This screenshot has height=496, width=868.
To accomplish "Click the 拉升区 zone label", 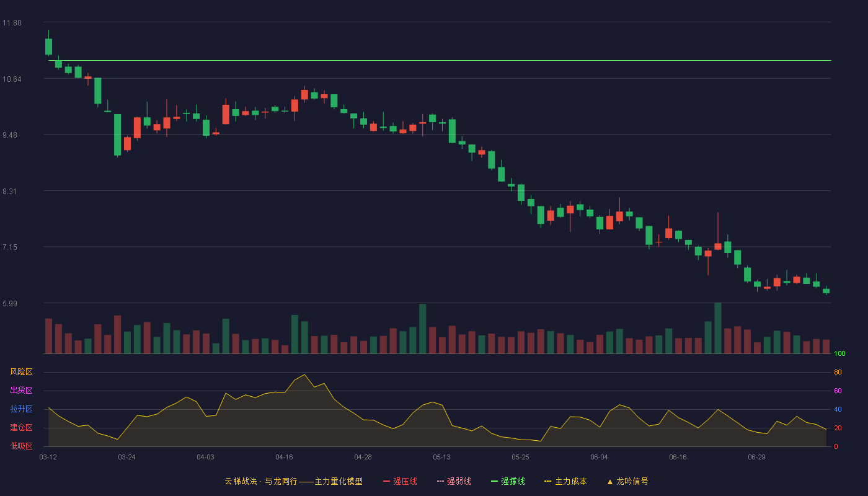I will click(x=21, y=409).
